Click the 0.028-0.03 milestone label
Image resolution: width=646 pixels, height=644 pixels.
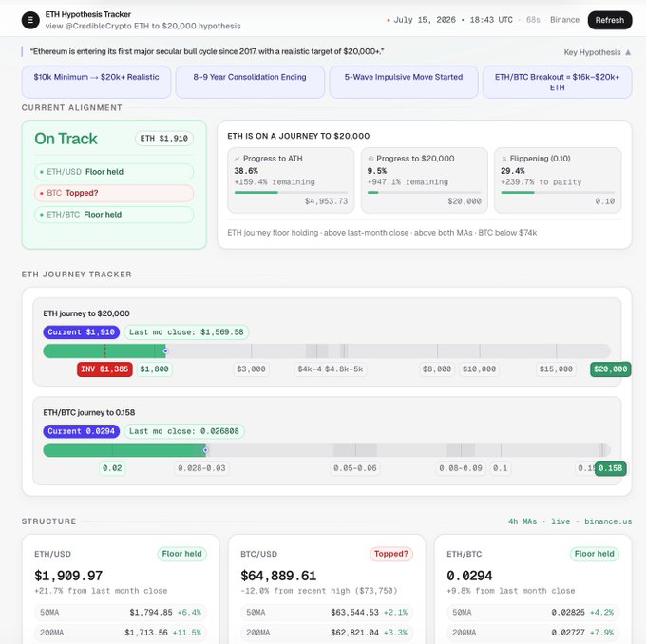[201, 468]
